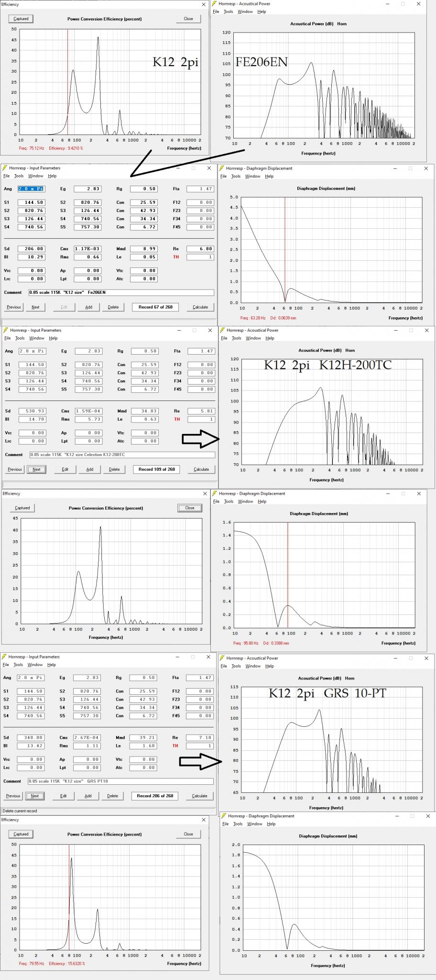Click the Comment field mentioning Celestion K12-200TC
The image size is (436, 980).
[122, 455]
